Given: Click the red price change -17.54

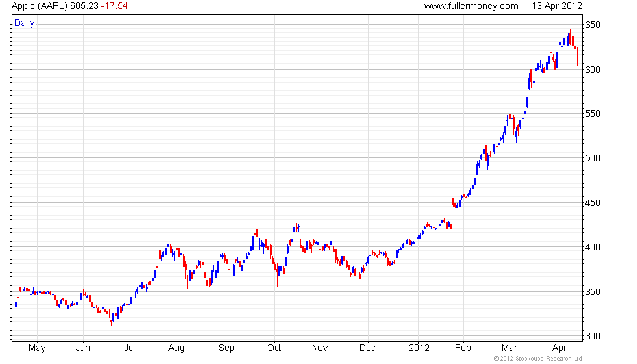Looking at the screenshot, I should (x=114, y=6).
